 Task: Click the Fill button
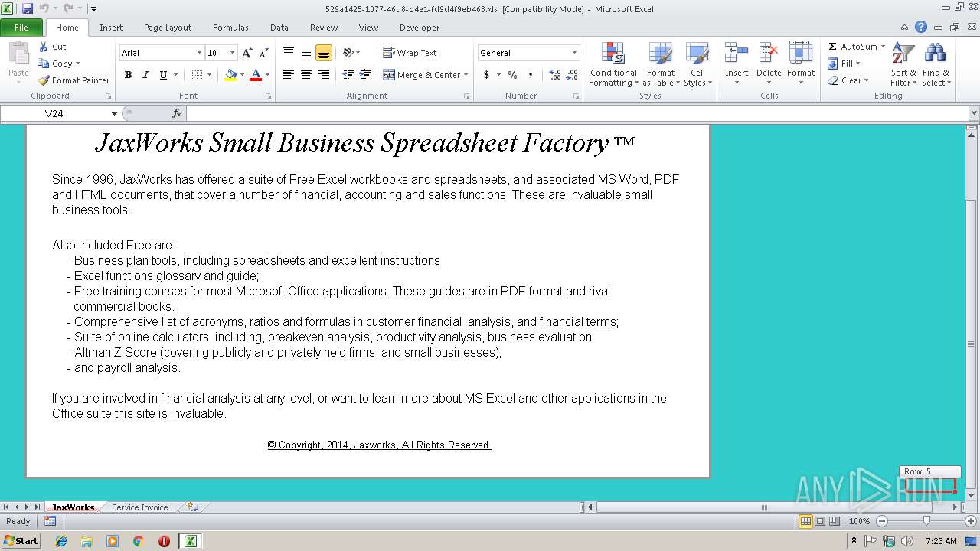(x=844, y=64)
